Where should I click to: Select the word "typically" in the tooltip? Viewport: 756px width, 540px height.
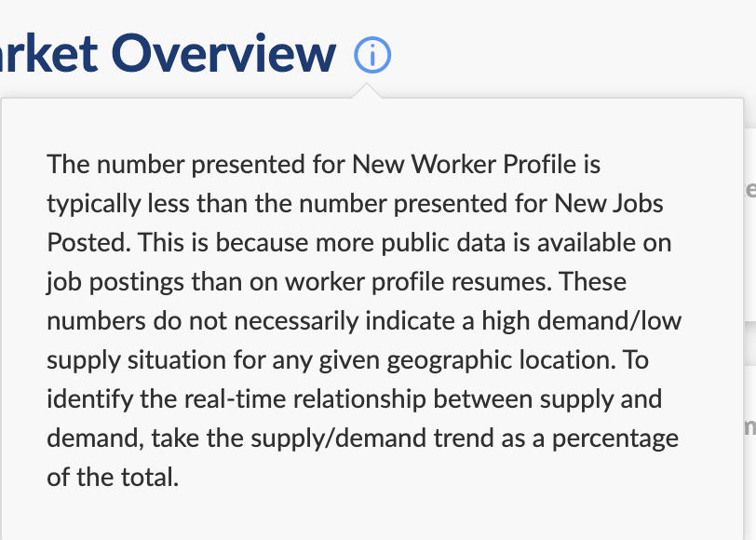(93, 204)
